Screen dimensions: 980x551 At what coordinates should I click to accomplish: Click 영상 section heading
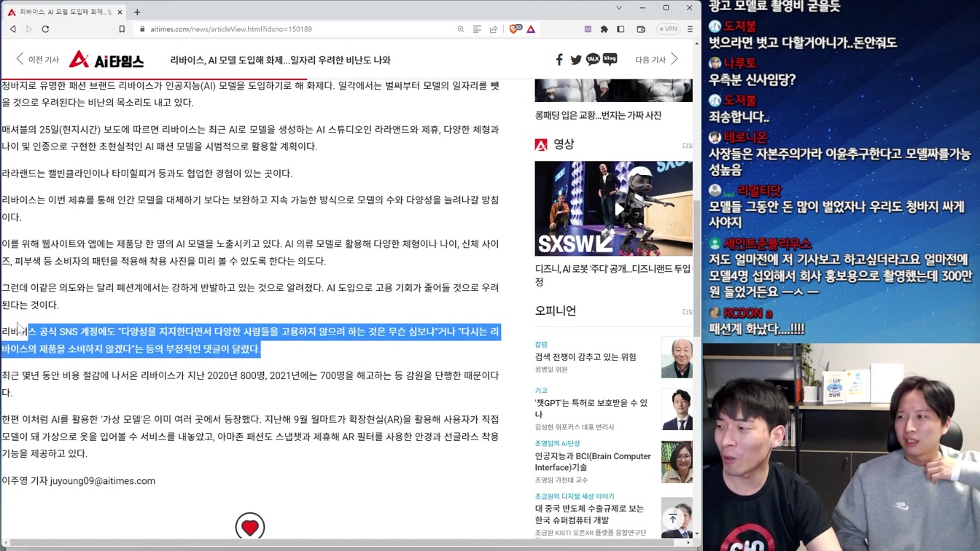[x=564, y=144]
